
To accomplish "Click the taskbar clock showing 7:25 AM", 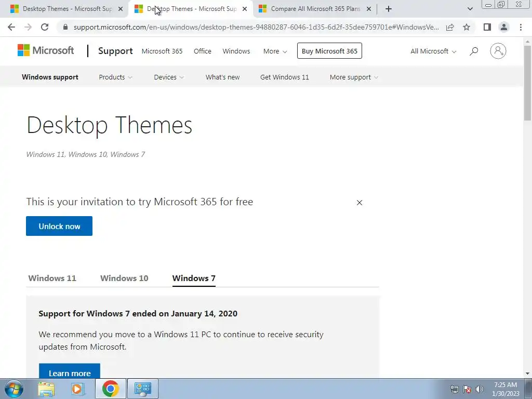I will point(506,389).
